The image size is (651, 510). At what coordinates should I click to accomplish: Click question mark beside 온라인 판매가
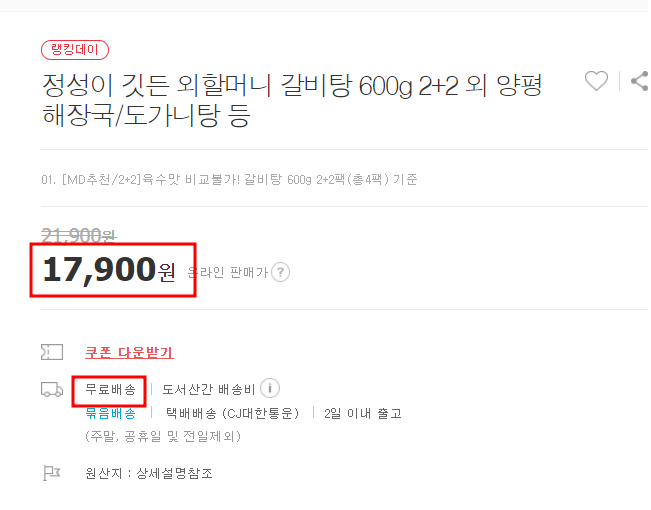280,272
